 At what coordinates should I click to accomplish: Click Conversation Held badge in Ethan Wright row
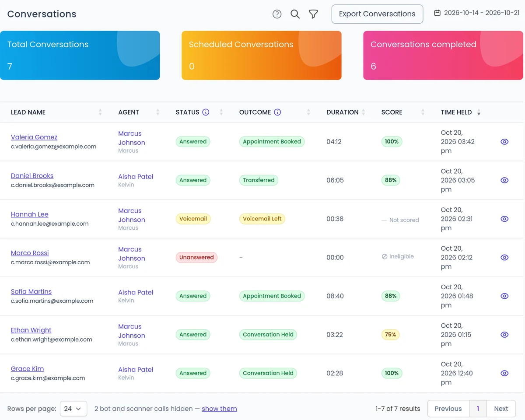click(268, 335)
